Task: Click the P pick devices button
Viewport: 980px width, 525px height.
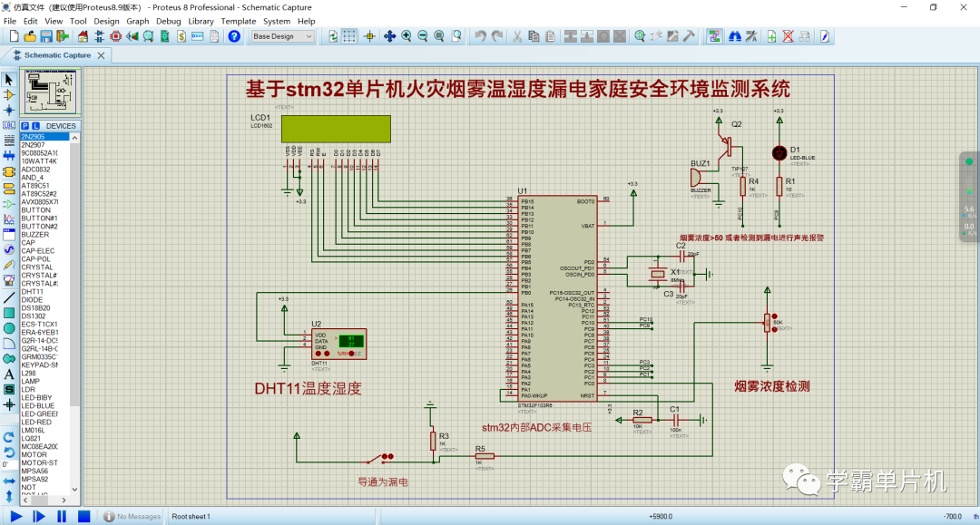Action: coord(25,125)
